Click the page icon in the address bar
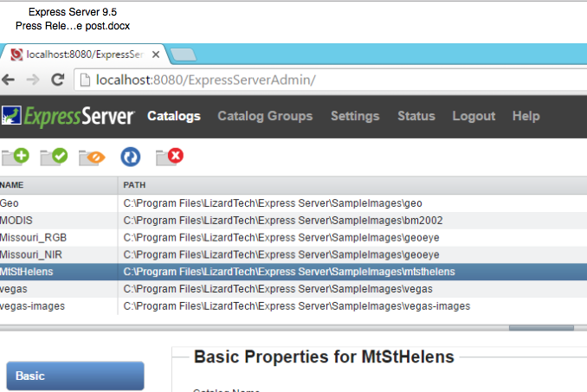Image resolution: width=587 pixels, height=392 pixels. click(86, 80)
